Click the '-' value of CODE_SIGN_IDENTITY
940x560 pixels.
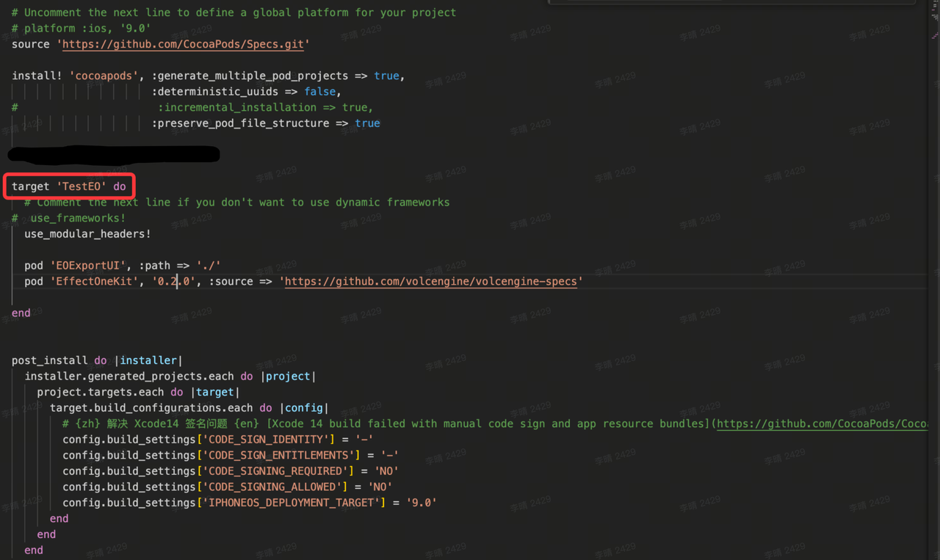click(364, 439)
